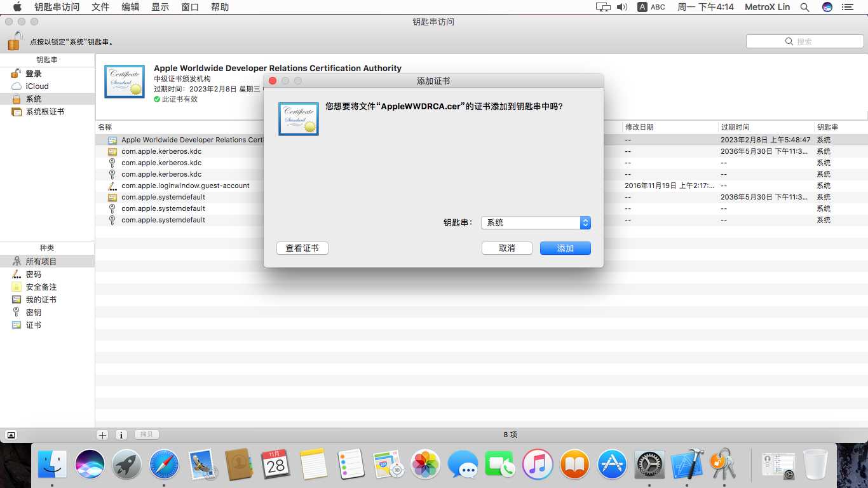Select the 系统根证书 keychain
Image resolution: width=868 pixels, height=488 pixels.
point(48,112)
